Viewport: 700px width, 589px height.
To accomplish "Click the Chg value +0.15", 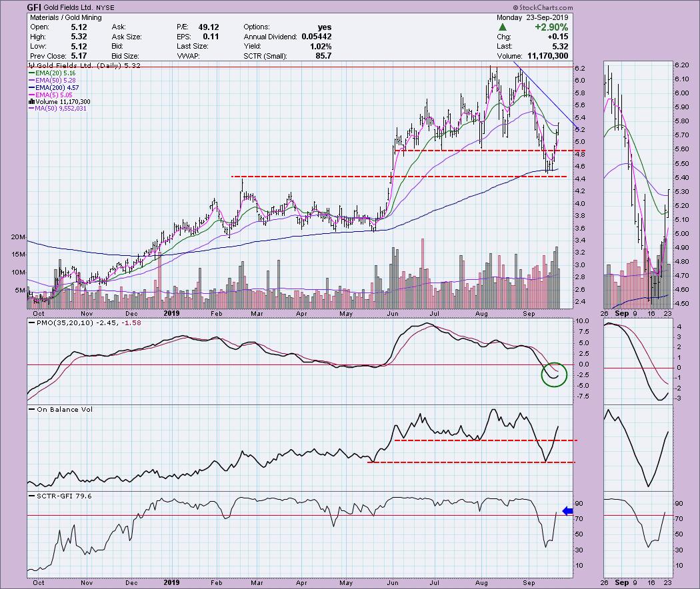I will (558, 37).
